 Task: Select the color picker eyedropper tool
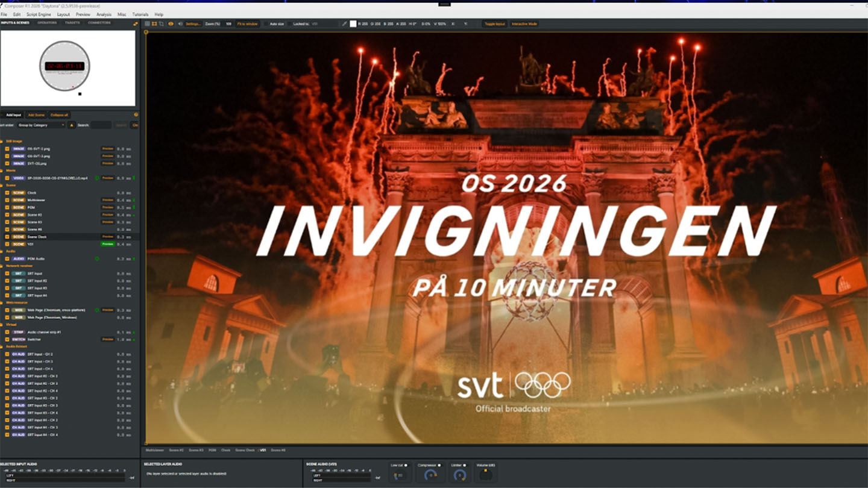coord(345,24)
